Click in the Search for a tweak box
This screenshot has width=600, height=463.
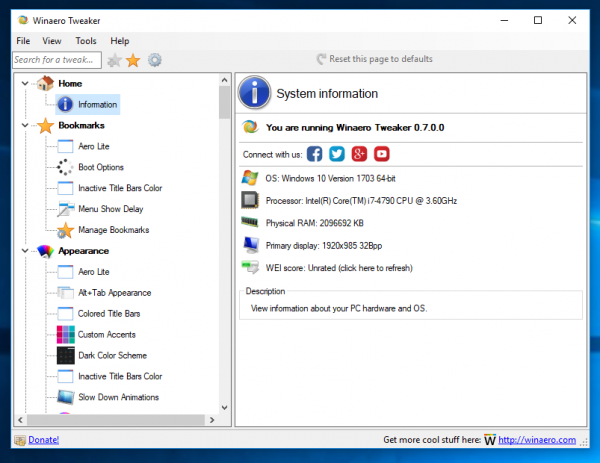tap(56, 60)
